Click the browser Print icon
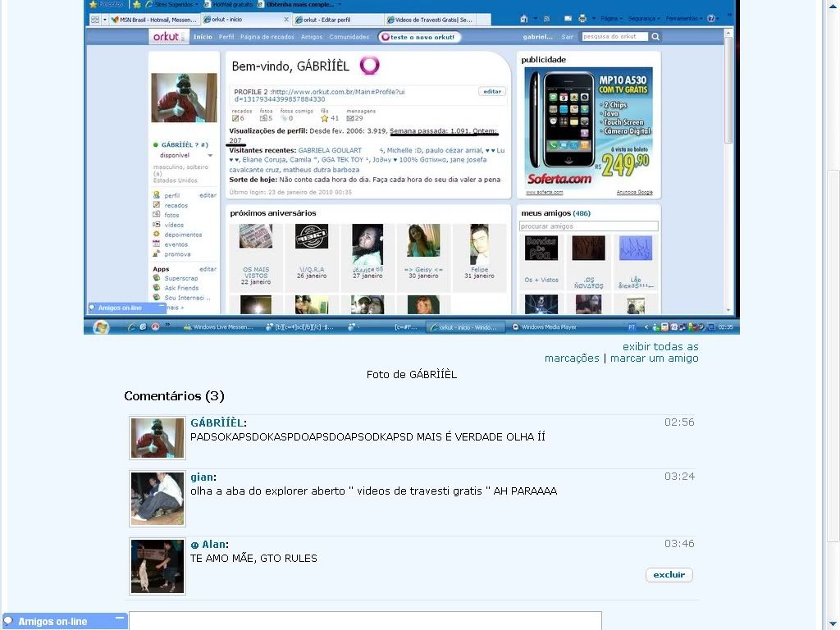This screenshot has height=630, width=840. 582,19
